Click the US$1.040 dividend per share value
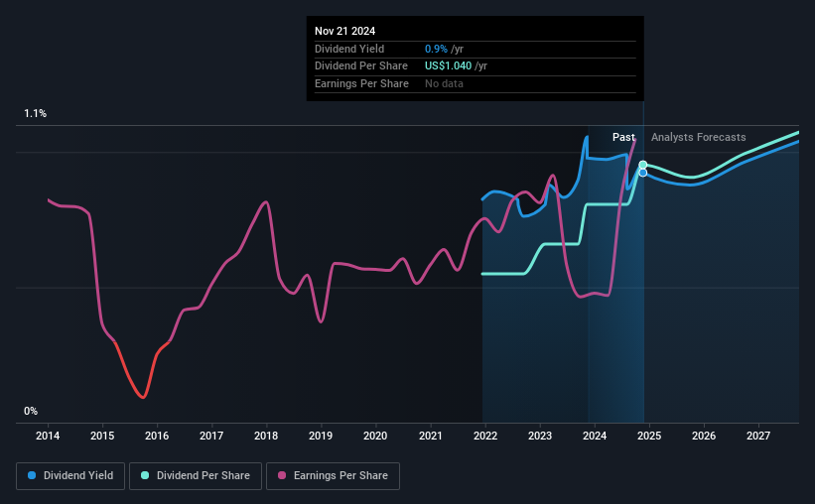The image size is (815, 504). coord(448,66)
